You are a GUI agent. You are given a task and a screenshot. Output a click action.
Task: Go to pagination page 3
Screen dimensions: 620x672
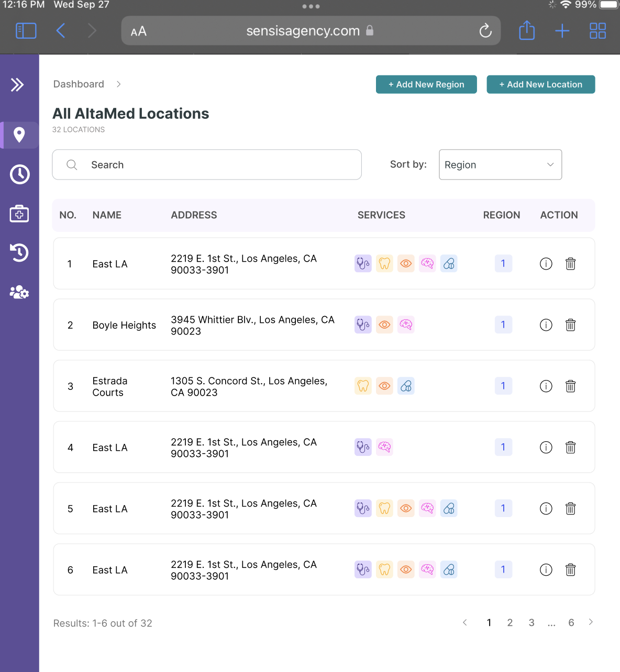pyautogui.click(x=532, y=623)
